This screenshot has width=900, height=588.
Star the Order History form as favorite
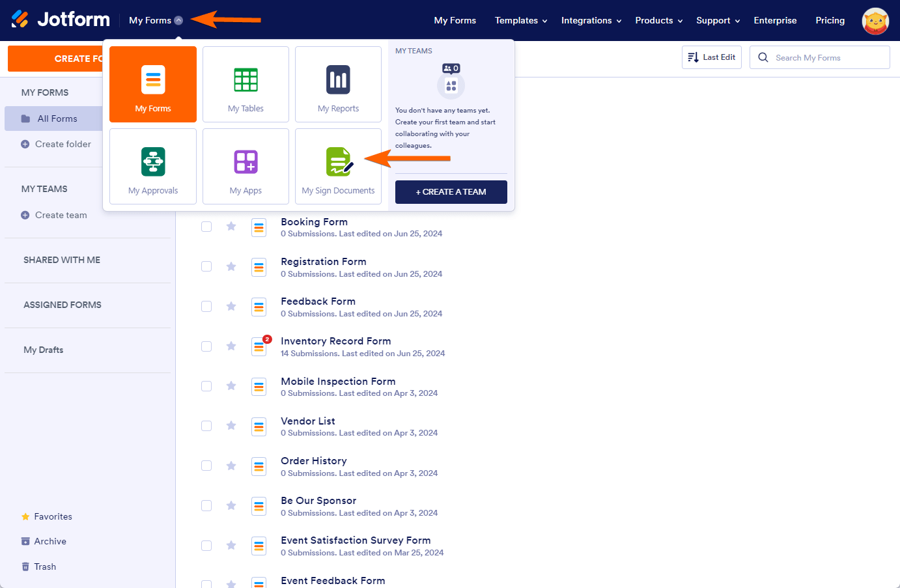click(231, 466)
